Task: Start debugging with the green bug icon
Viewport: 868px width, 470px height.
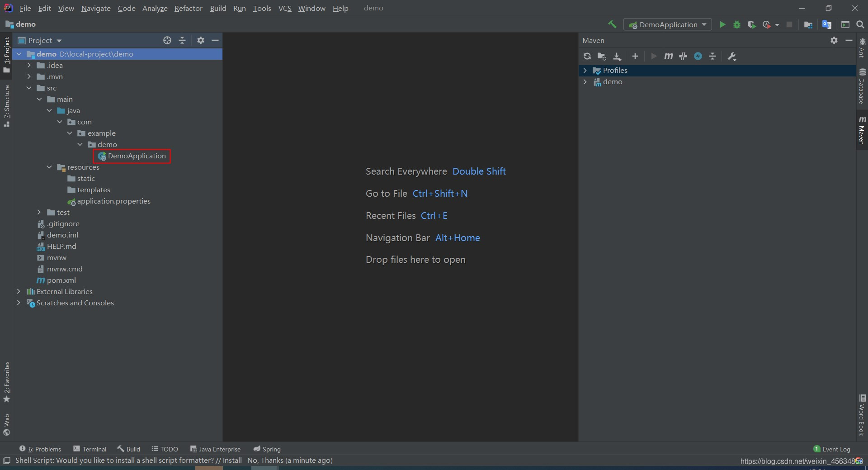Action: (737, 24)
